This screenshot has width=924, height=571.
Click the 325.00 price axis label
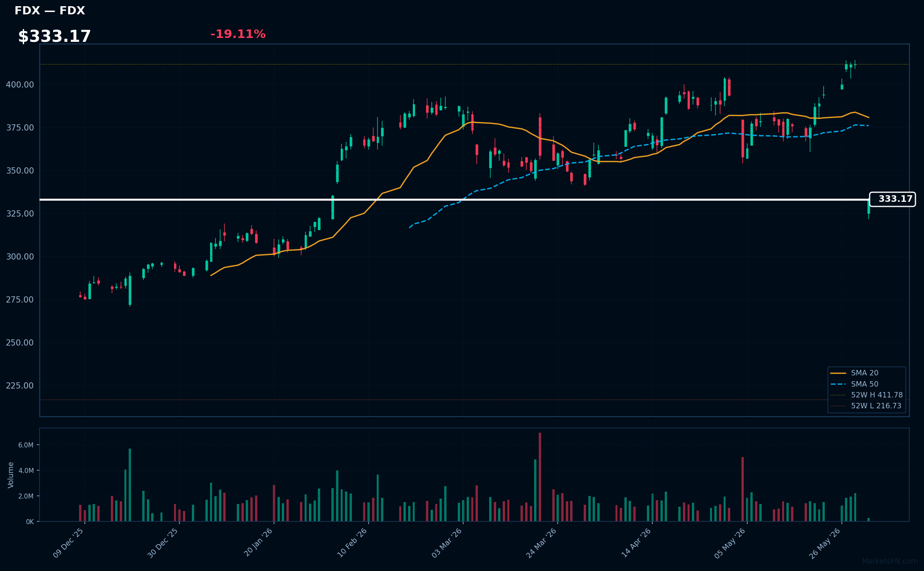click(x=20, y=213)
